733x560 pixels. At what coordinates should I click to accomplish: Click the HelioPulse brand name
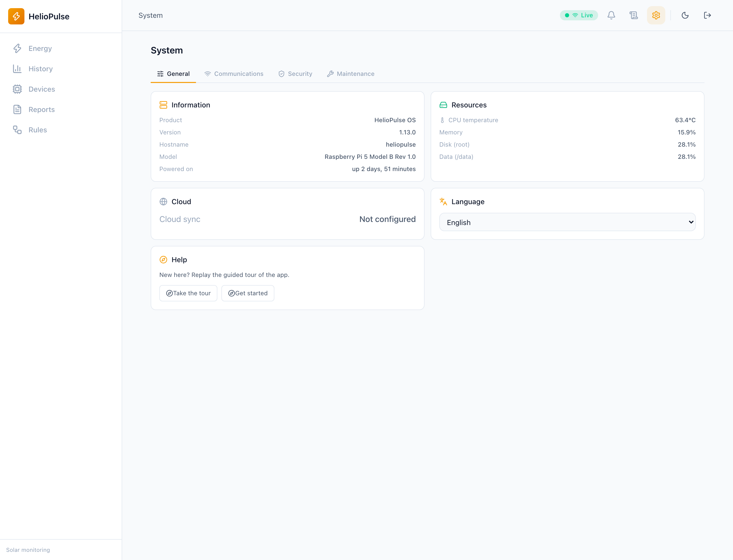[x=49, y=16]
